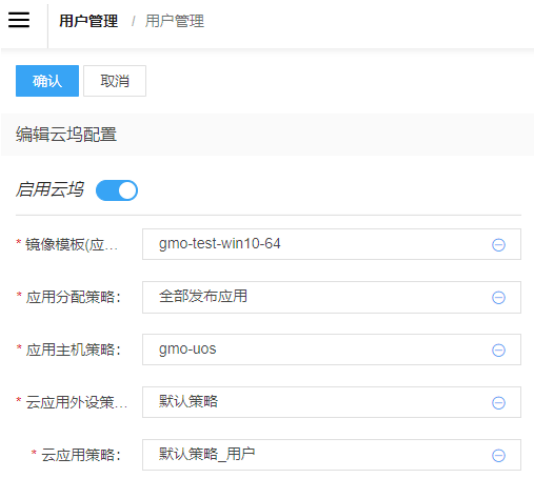Open the hamburger sidebar menu
Viewport: 557px width, 497px height.
point(19,20)
